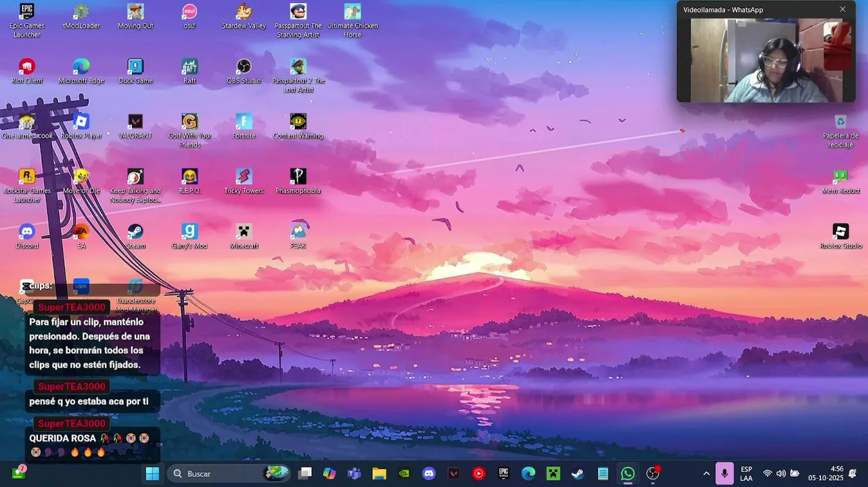The height and width of the screenshot is (487, 868).
Task: Open the EA app desktop icon
Action: (81, 237)
